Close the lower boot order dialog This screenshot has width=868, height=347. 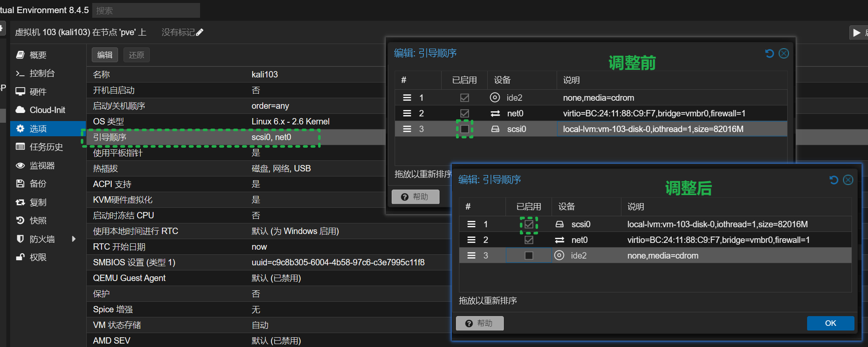pyautogui.click(x=848, y=180)
